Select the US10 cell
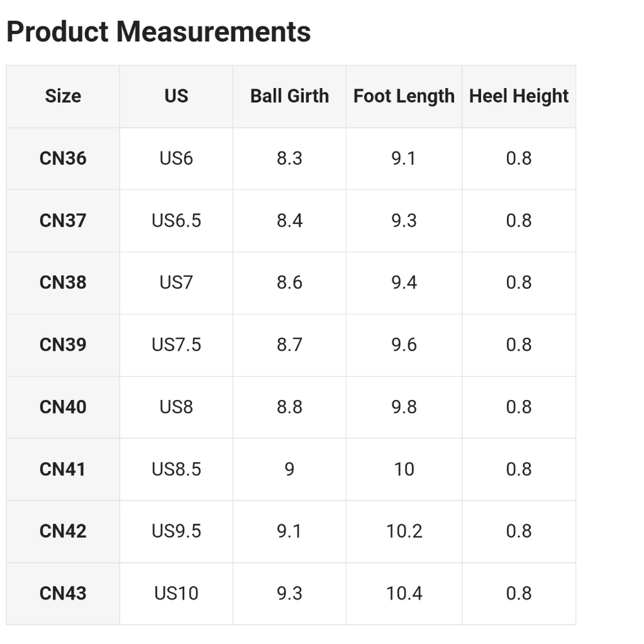644x644 pixels. [176, 594]
